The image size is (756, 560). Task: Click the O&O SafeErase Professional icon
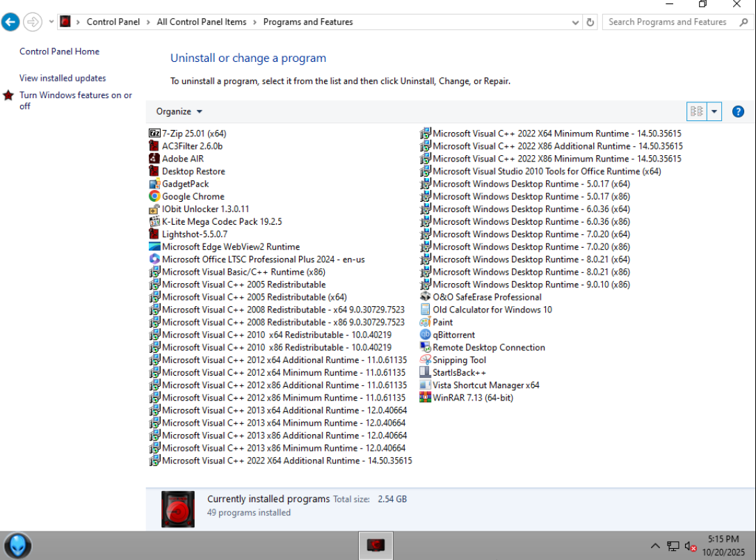(425, 296)
